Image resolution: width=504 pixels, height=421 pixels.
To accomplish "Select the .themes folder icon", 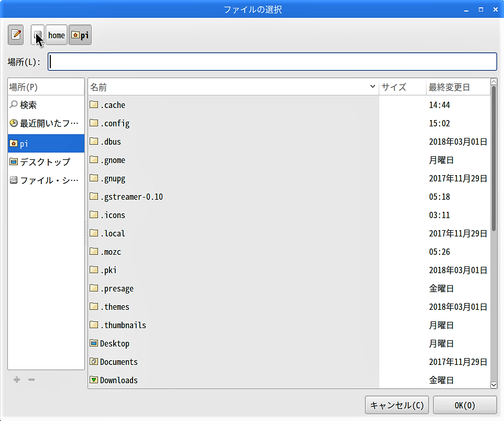I will pos(94,306).
